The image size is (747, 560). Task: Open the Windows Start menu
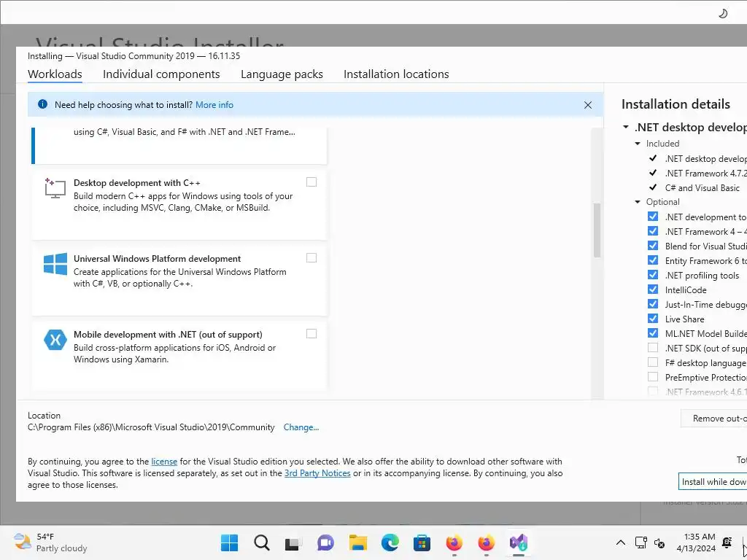230,542
